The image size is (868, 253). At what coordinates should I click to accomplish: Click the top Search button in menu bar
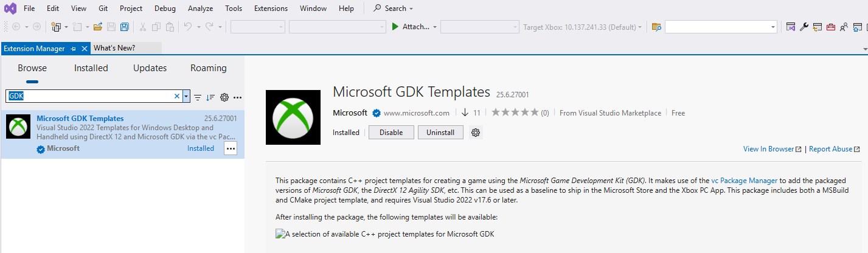(394, 9)
